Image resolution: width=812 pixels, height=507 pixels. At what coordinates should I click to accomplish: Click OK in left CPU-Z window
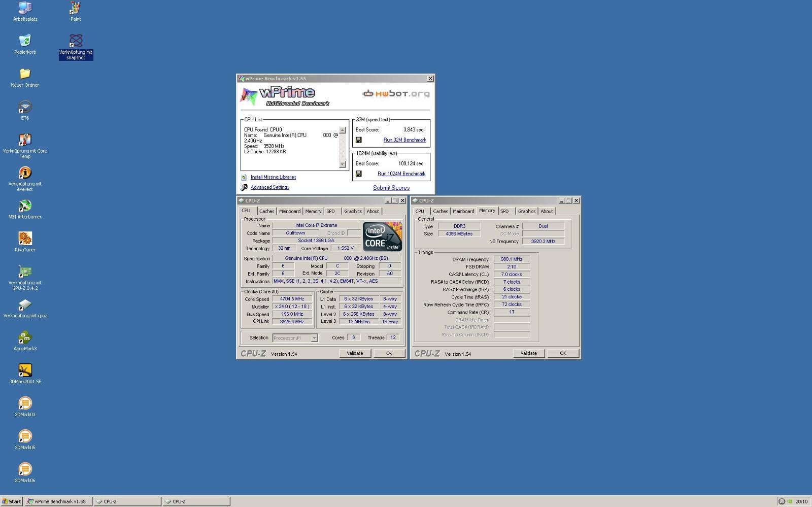[389, 353]
